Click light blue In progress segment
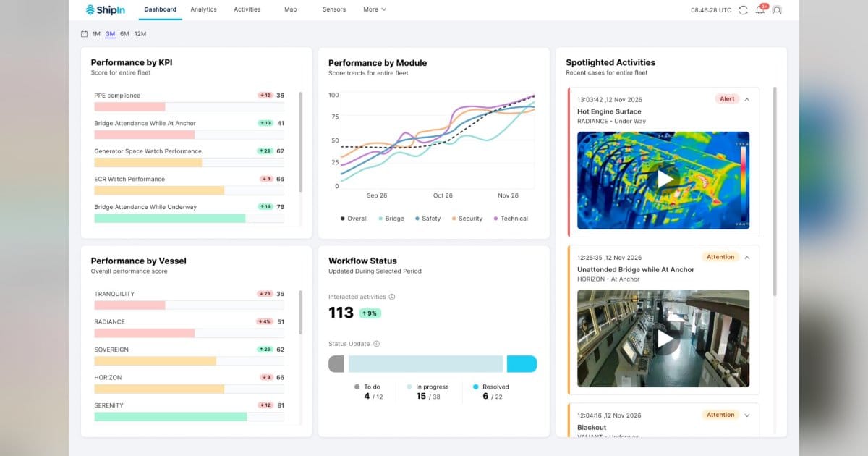This screenshot has height=456, width=868. [x=426, y=364]
